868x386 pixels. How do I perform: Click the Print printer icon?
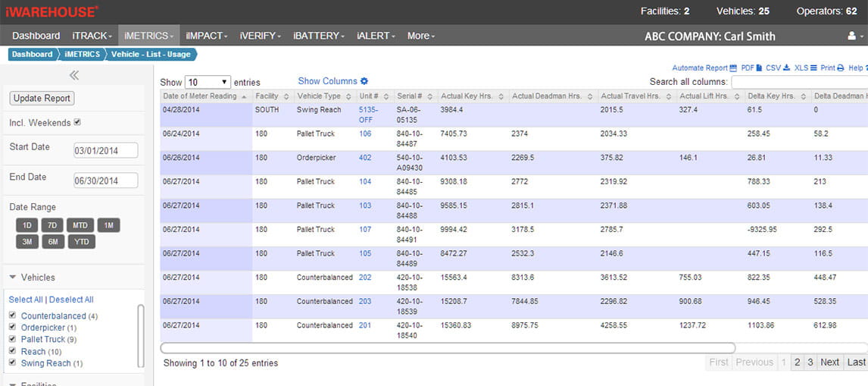click(x=840, y=68)
